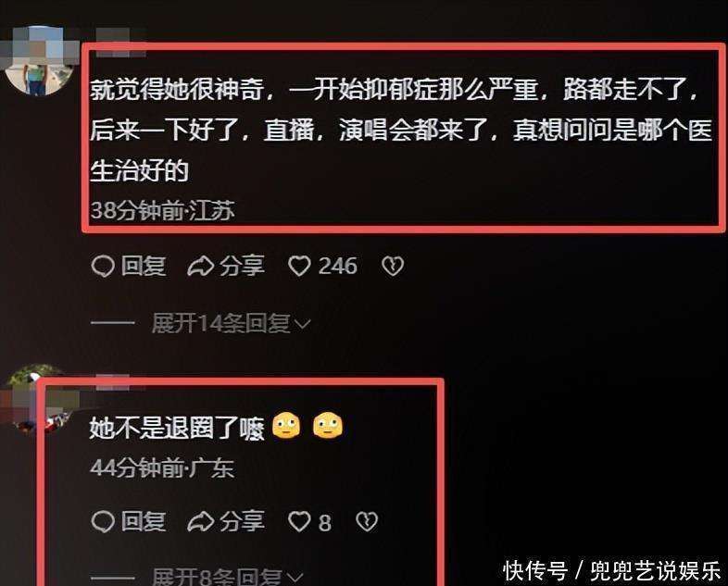Like the second comment with 8 likes
728x586 pixels.
[x=299, y=522]
